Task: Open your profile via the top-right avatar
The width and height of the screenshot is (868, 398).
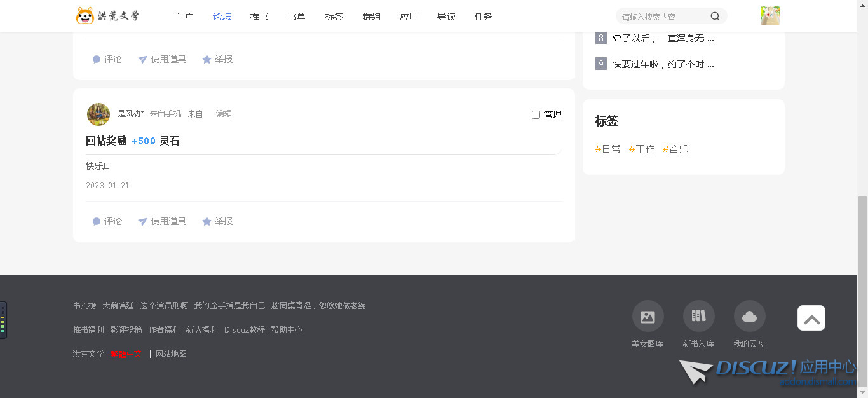Action: click(x=770, y=15)
